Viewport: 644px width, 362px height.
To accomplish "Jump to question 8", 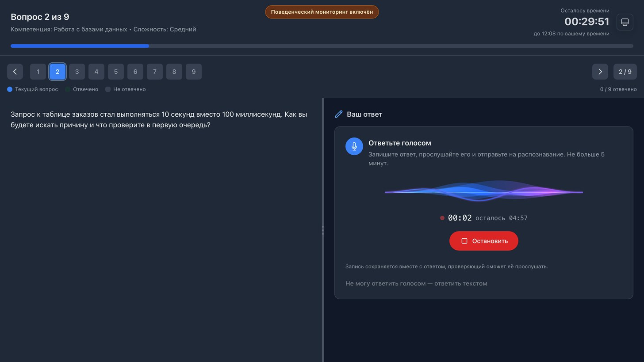I will coord(174,72).
